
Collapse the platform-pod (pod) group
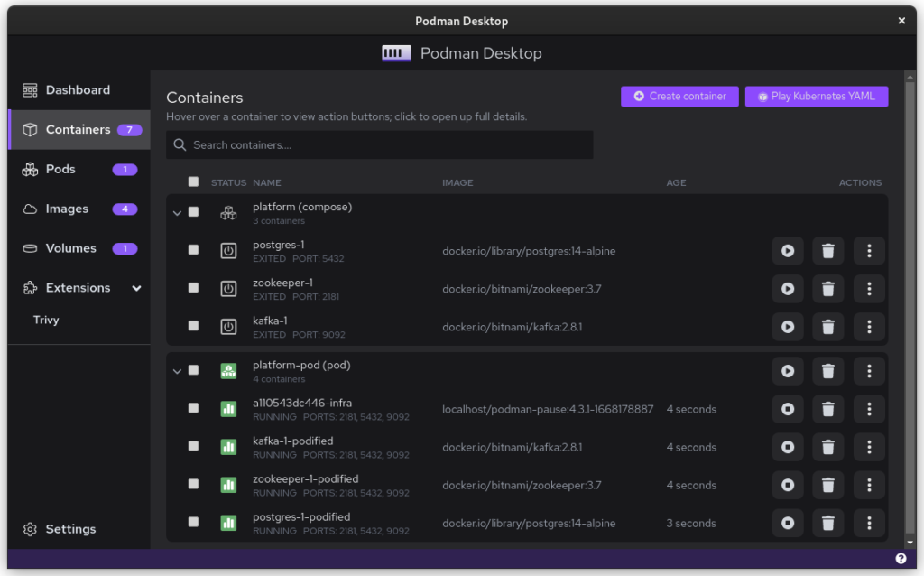(177, 371)
